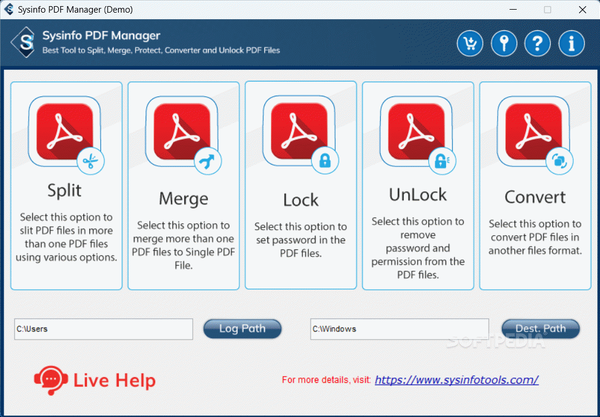This screenshot has width=600, height=417.
Task: Click the title bar app icon
Action: [8, 10]
